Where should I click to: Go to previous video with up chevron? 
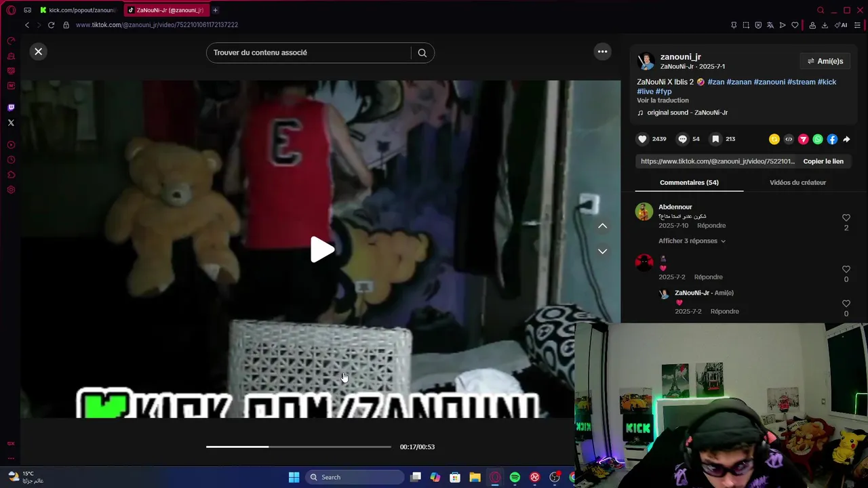pos(602,226)
